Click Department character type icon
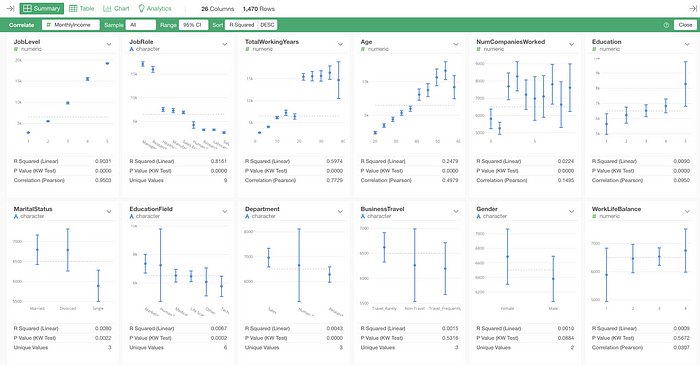The image size is (700, 365). (247, 216)
